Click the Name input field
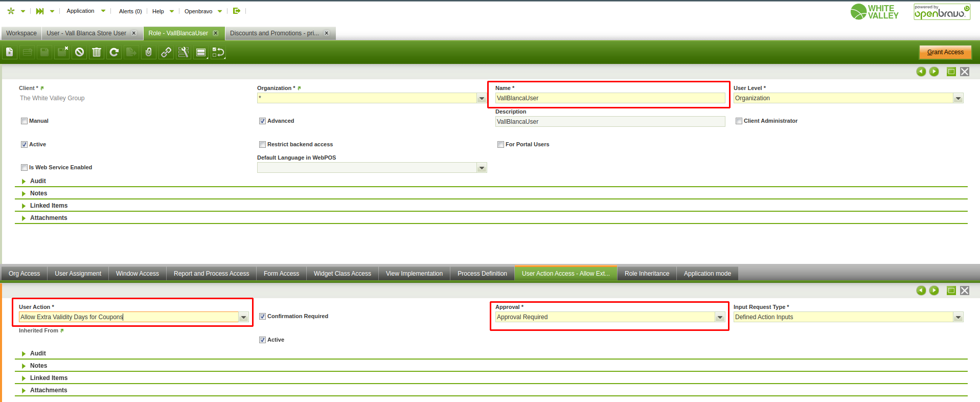The height and width of the screenshot is (402, 980). (610, 98)
